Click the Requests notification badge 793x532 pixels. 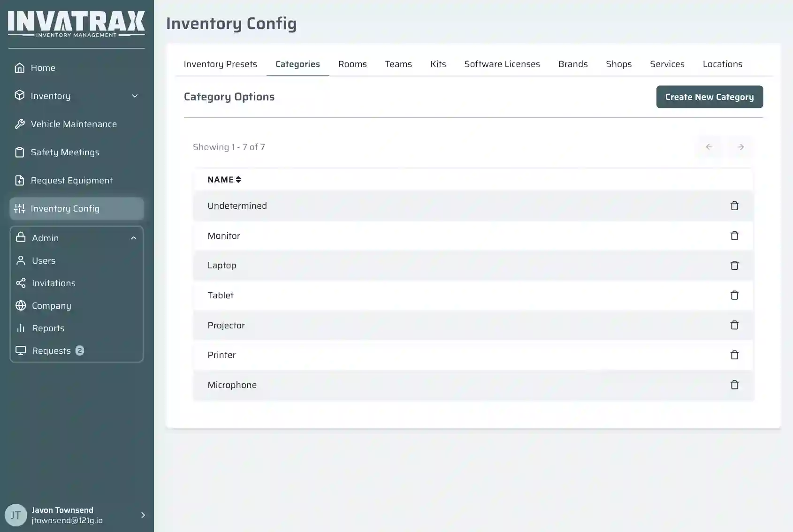(80, 350)
